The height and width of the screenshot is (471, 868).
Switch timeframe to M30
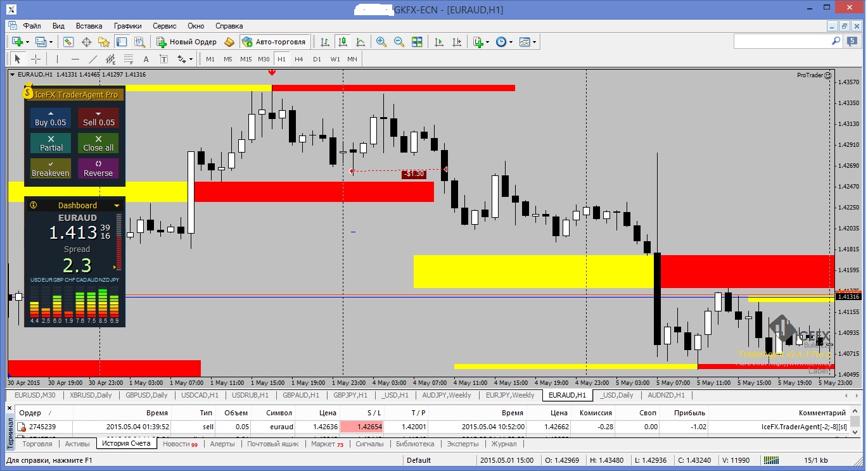pyautogui.click(x=264, y=59)
